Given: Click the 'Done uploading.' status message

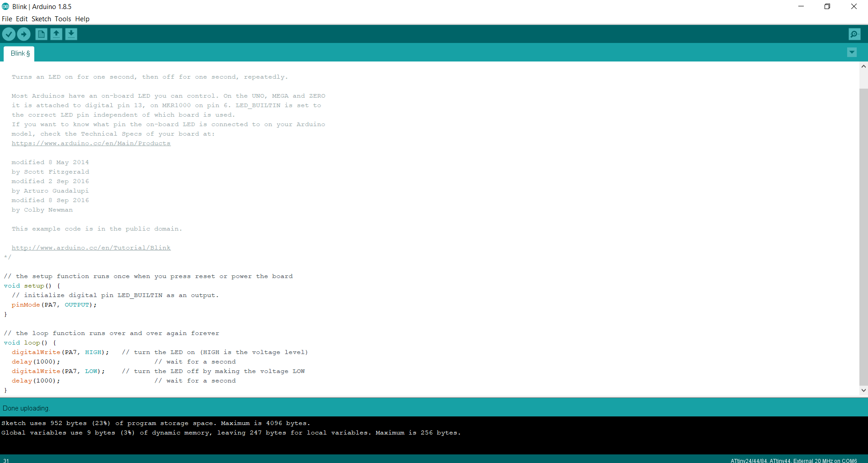Looking at the screenshot, I should point(26,408).
